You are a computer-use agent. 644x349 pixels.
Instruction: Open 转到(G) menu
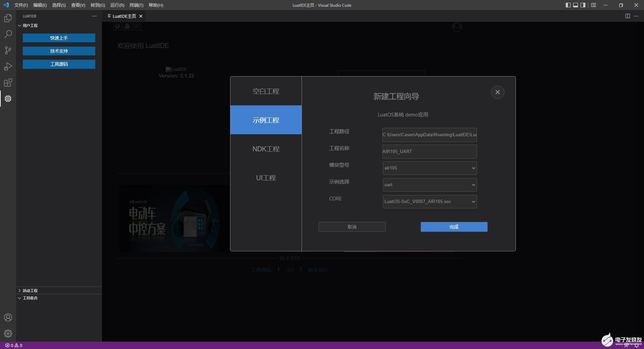(98, 5)
